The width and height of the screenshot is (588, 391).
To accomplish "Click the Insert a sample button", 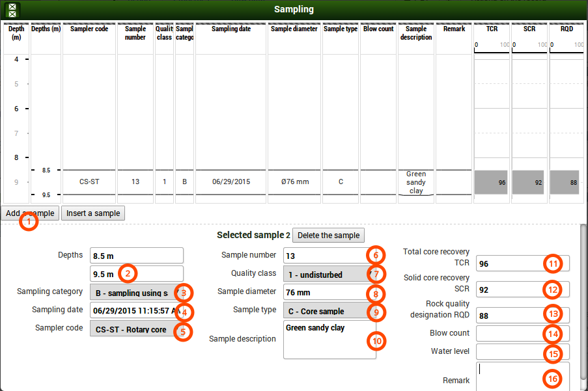I will (x=93, y=213).
